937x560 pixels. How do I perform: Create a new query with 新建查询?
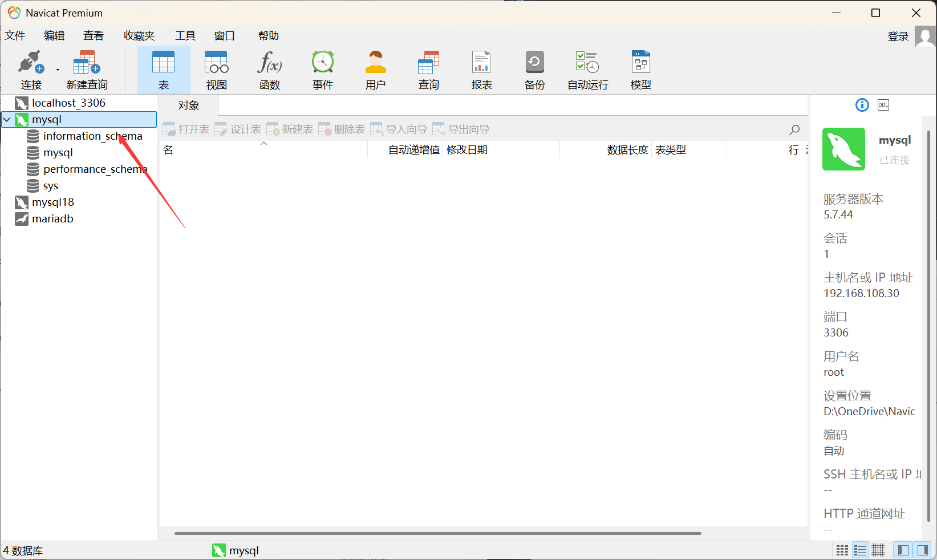[x=87, y=70]
